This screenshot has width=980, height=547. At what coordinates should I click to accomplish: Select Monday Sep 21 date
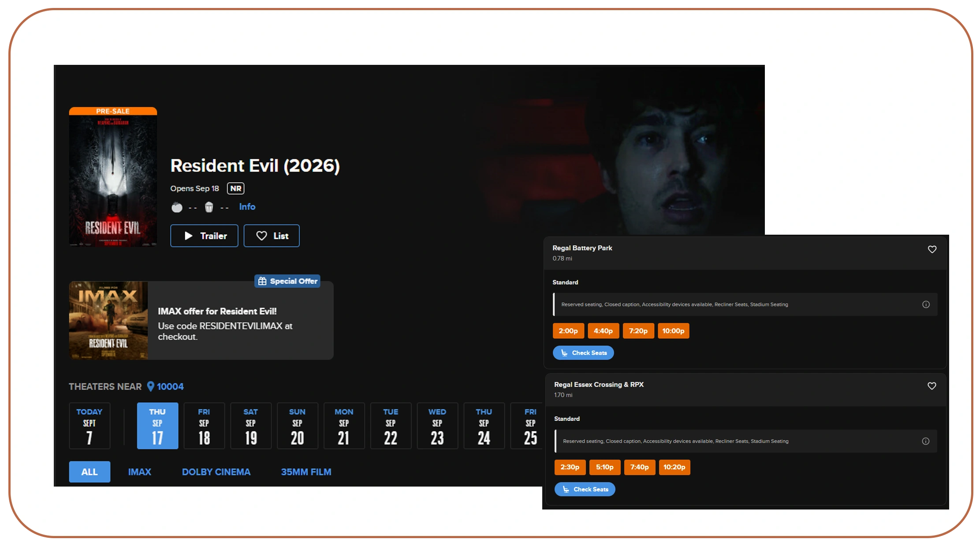344,426
